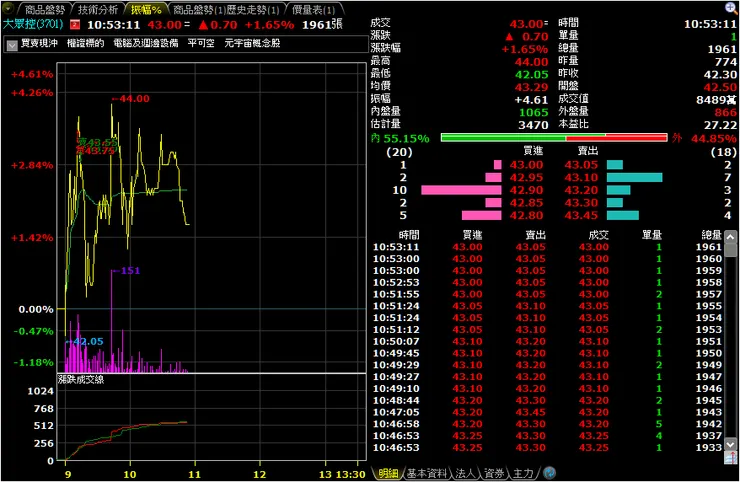Image resolution: width=740 pixels, height=482 pixels.
Task: Click the 買賣現沖 tag
Action: [39, 43]
